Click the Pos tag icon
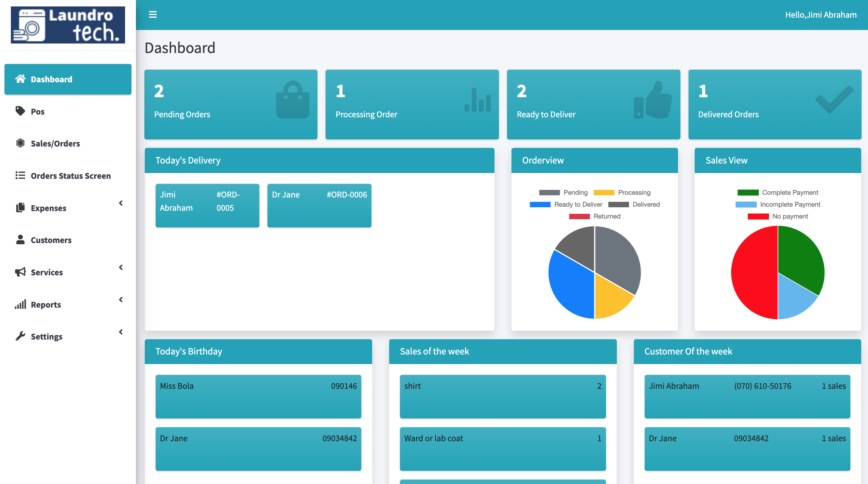 [x=20, y=111]
